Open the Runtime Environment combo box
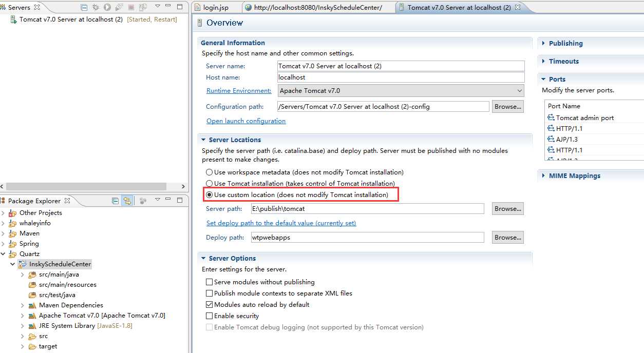Screen dimensions: 644x353 401,91
